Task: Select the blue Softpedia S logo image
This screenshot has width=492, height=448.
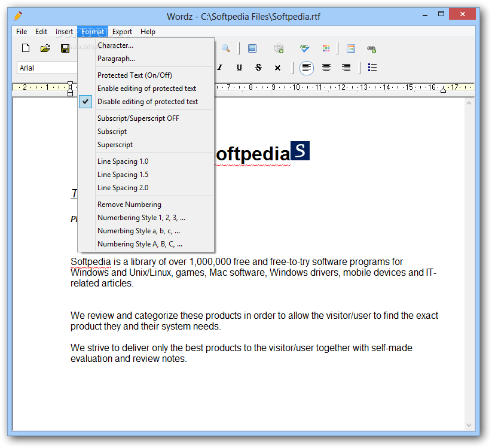Action: [300, 151]
